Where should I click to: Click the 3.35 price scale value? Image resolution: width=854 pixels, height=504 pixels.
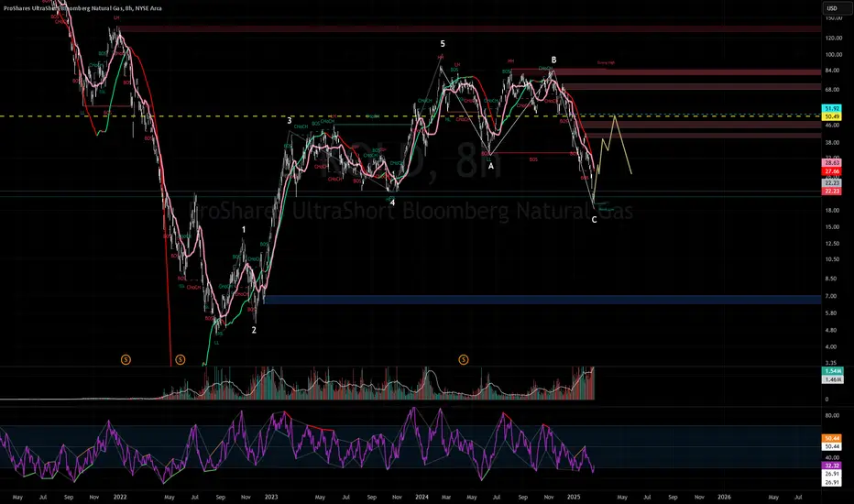(x=830, y=363)
